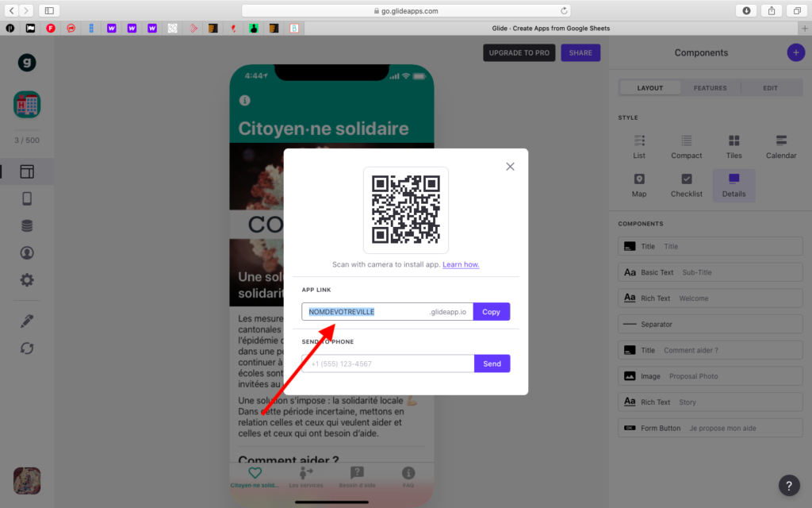Open FAQ tab in phone preview
The image size is (812, 508).
click(x=408, y=477)
